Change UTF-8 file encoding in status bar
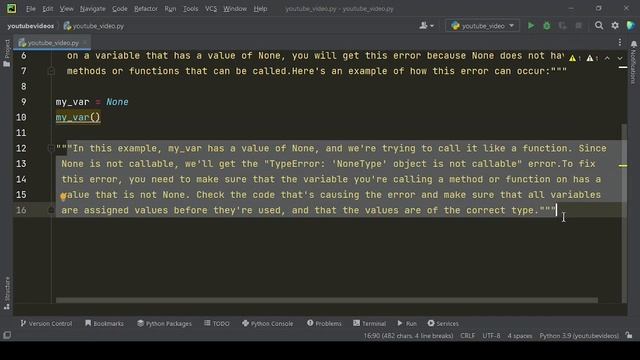640x360 pixels. pyautogui.click(x=491, y=336)
